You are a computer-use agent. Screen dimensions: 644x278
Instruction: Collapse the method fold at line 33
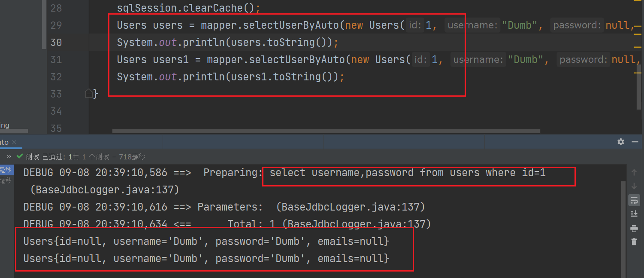tap(89, 93)
